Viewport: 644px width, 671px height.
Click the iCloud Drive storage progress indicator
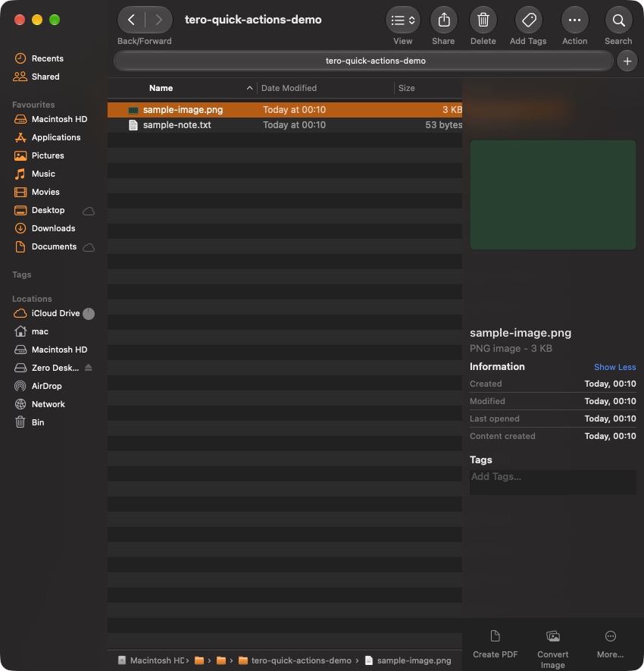pyautogui.click(x=89, y=314)
